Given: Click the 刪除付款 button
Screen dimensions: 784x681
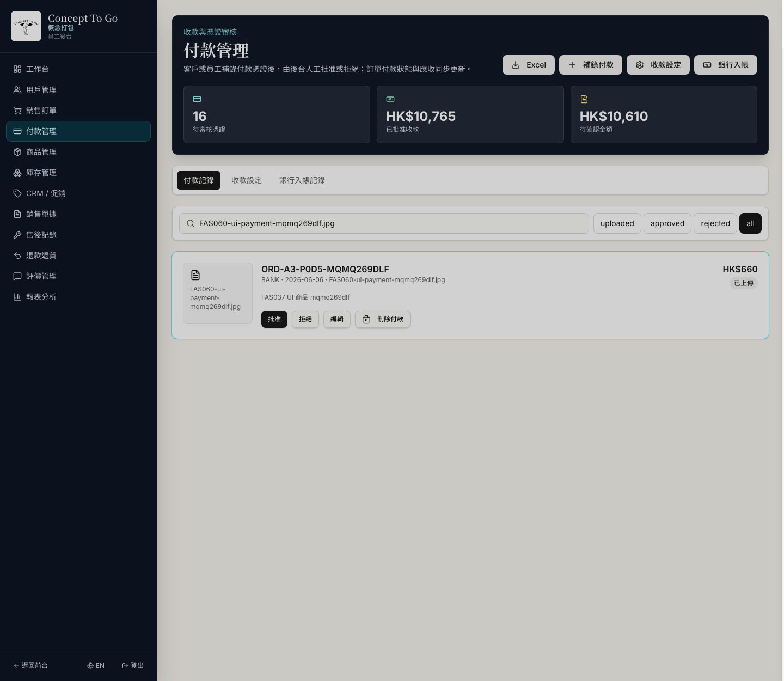Looking at the screenshot, I should [x=383, y=319].
